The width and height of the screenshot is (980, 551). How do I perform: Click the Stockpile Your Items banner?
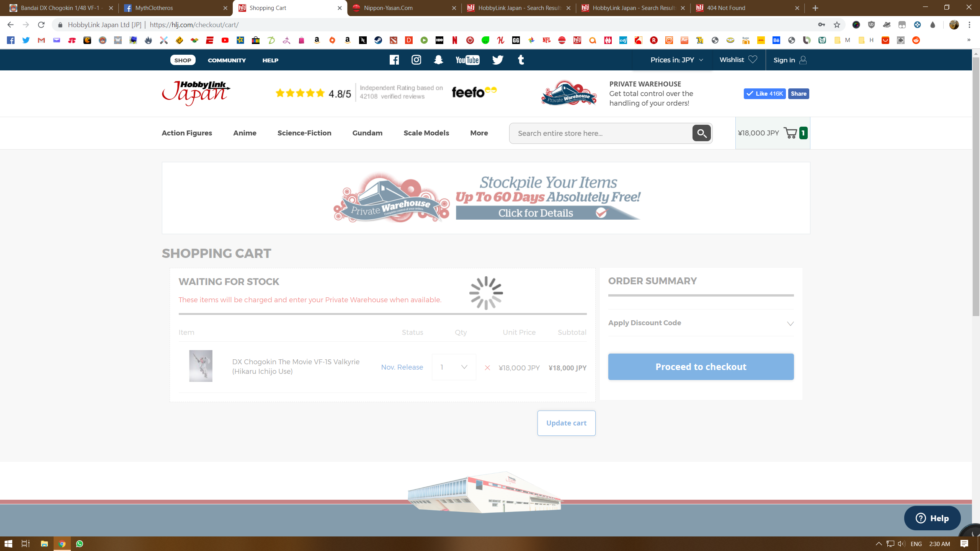(x=486, y=198)
